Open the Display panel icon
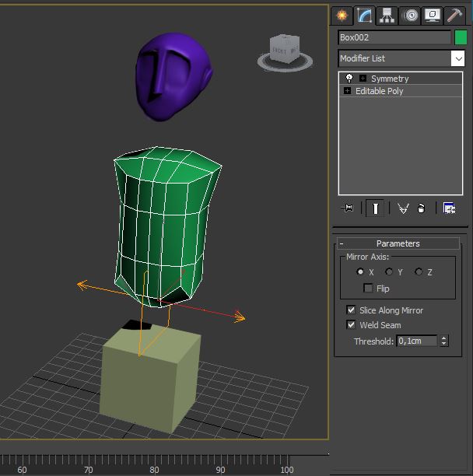The image size is (473, 476). coord(432,15)
